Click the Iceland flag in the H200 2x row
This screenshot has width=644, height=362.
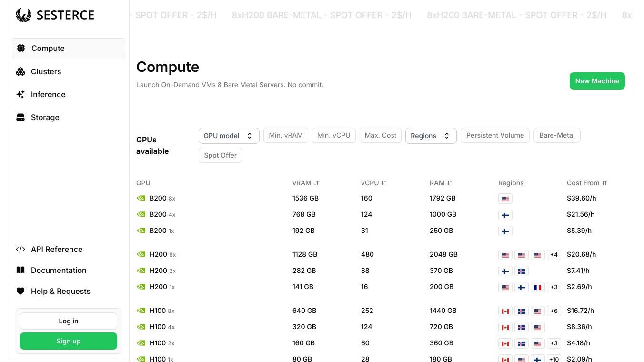[x=522, y=271]
